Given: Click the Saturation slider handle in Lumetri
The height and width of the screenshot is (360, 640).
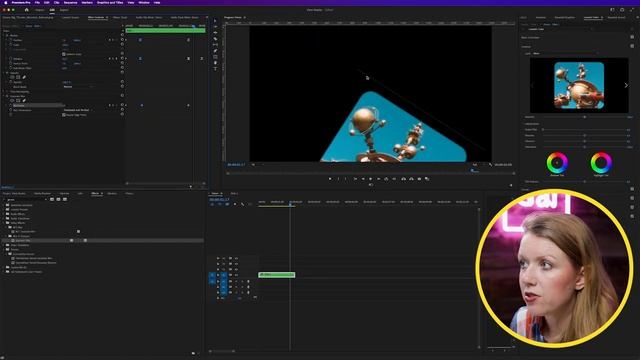Looking at the screenshot, I should [x=584, y=147].
